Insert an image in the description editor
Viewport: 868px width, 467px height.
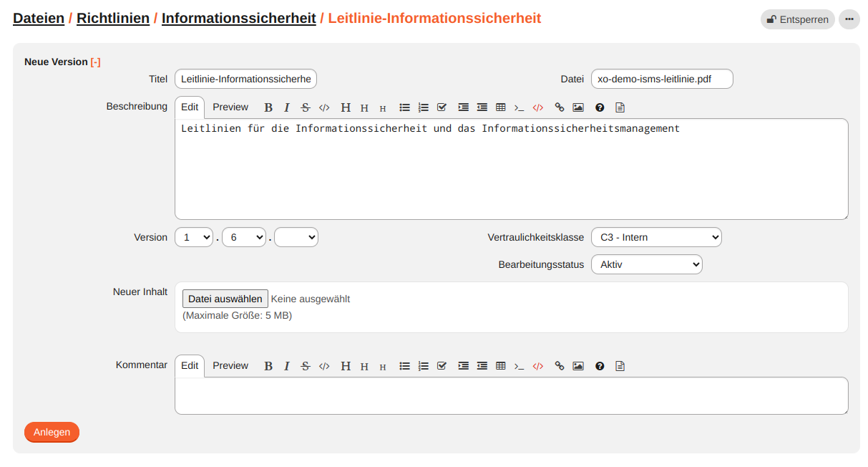tap(577, 107)
